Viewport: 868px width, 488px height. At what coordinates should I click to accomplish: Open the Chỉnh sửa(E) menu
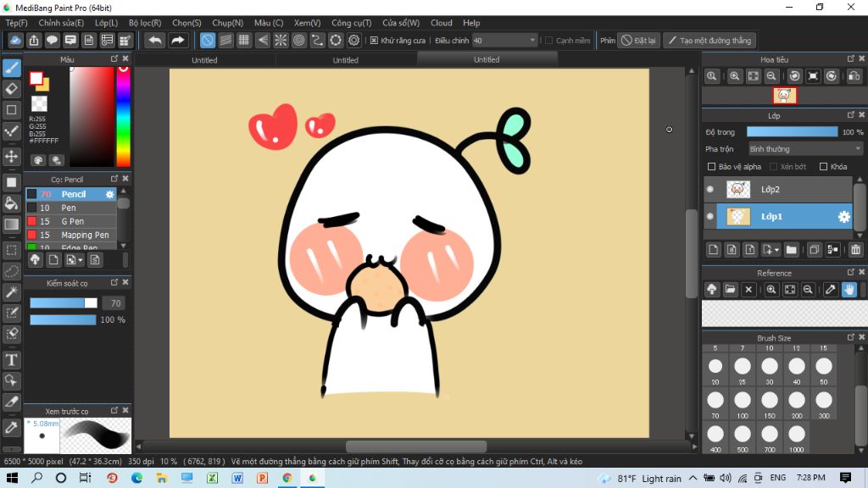click(x=61, y=23)
